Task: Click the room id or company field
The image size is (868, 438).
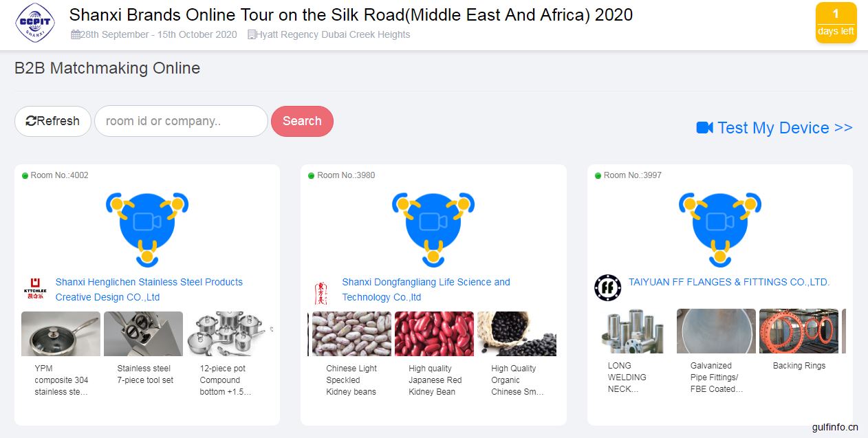Action: coord(181,121)
